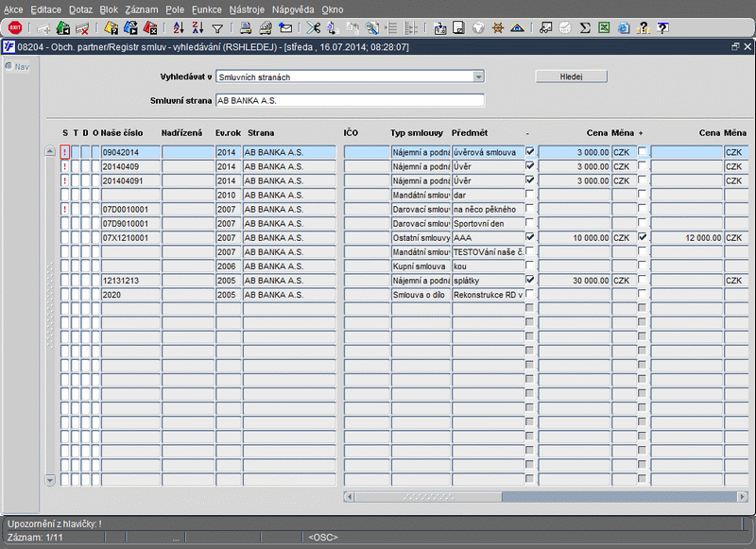Click the Nav button on the side panel
Image resolution: width=756 pixels, height=549 pixels.
tap(17, 66)
